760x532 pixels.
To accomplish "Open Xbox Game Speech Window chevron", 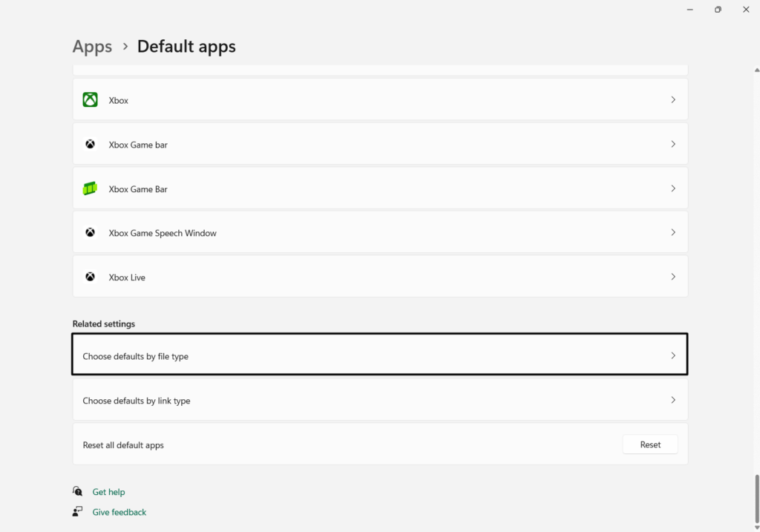I will pyautogui.click(x=673, y=232).
